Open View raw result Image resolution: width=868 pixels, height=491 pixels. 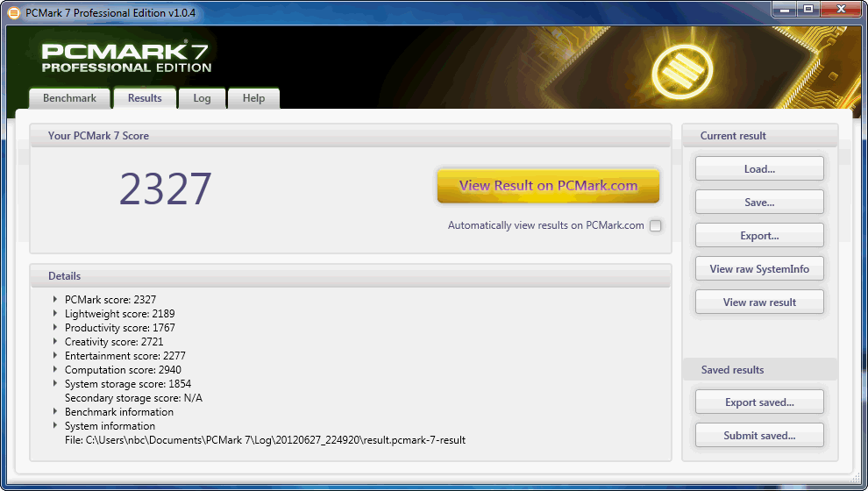[759, 302]
